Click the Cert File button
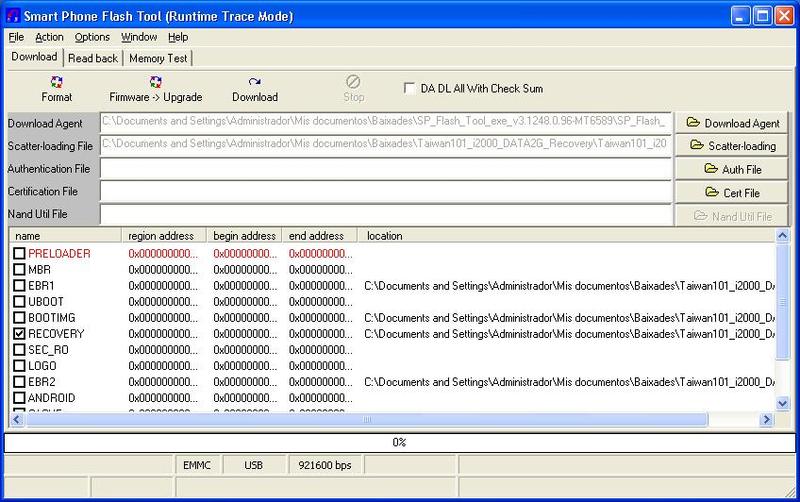The width and height of the screenshot is (800, 502). pyautogui.click(x=732, y=192)
